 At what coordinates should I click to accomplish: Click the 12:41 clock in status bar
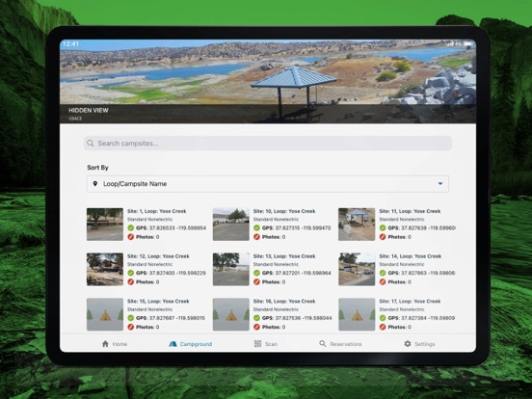(70, 43)
